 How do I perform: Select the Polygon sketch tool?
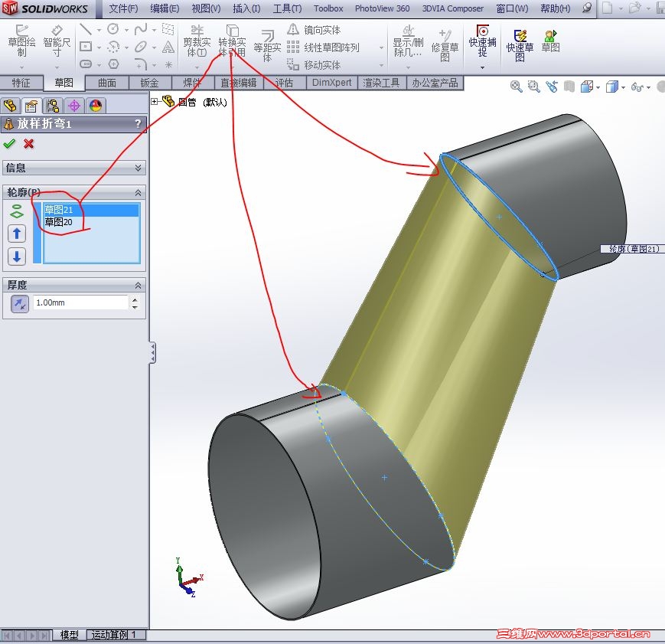tap(113, 64)
